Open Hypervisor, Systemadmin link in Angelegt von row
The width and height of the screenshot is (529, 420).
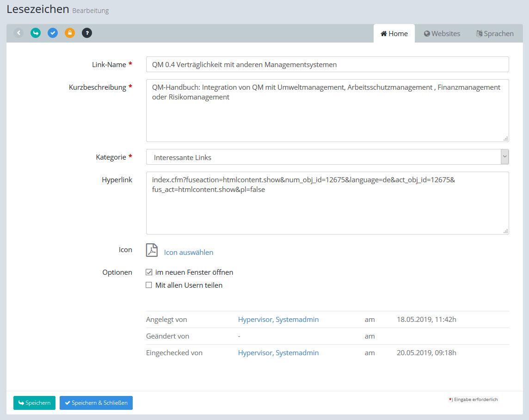(x=278, y=320)
